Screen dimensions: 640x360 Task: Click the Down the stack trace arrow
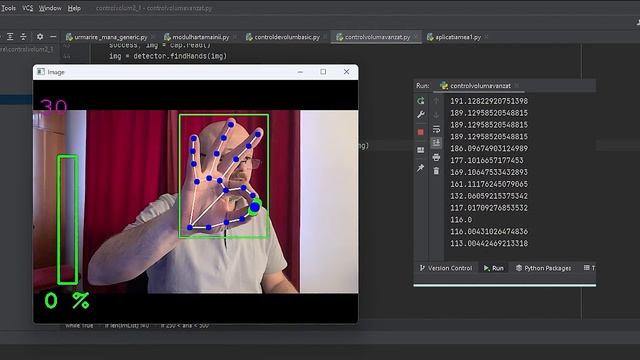coord(436,115)
